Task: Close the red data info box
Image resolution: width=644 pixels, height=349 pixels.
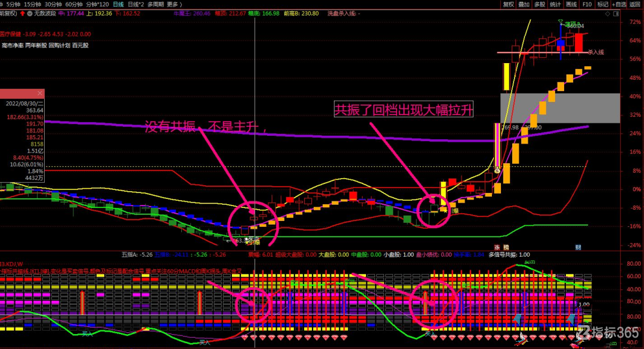Action: (x=39, y=93)
